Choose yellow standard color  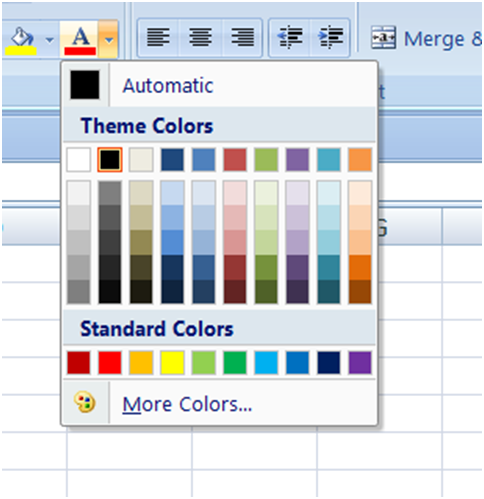coord(172,362)
